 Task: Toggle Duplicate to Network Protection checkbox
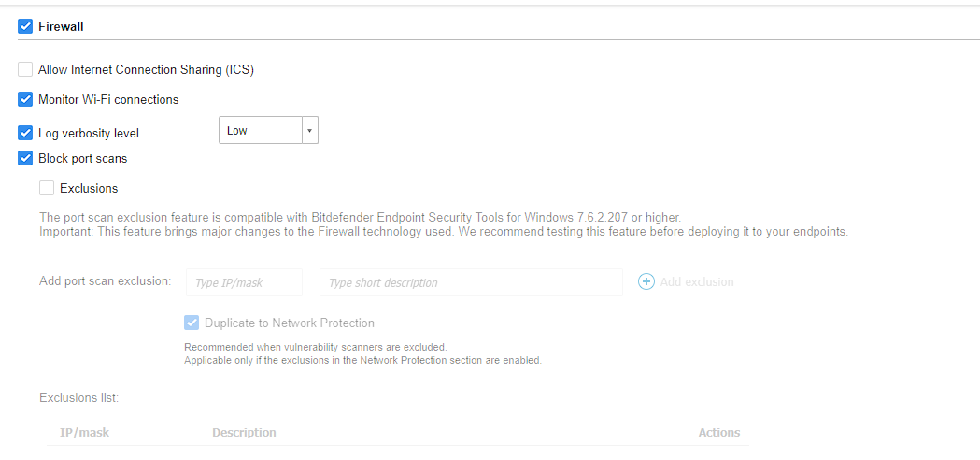192,323
